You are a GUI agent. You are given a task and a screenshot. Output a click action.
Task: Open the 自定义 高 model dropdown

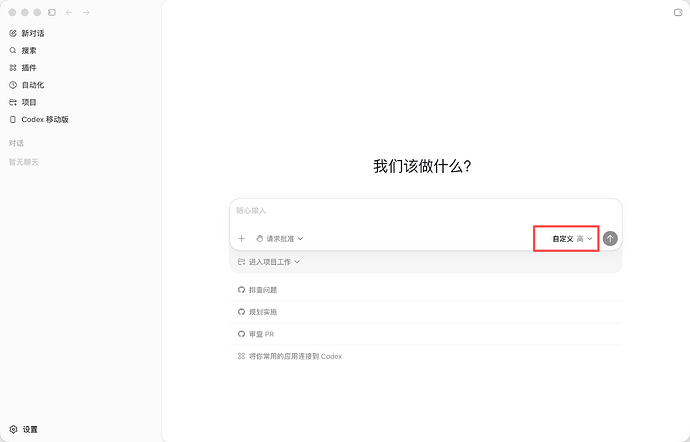573,239
